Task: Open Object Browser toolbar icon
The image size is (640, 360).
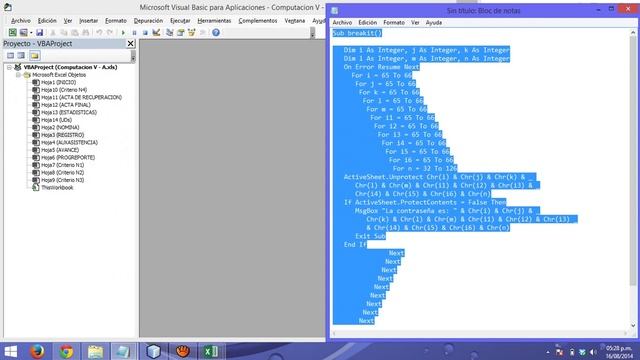Action: pos(191,32)
